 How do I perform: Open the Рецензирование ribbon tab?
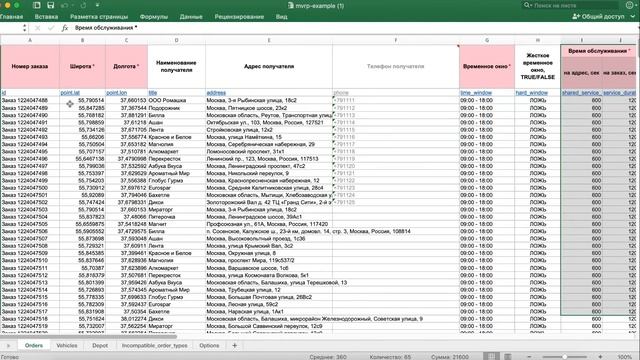(x=239, y=17)
